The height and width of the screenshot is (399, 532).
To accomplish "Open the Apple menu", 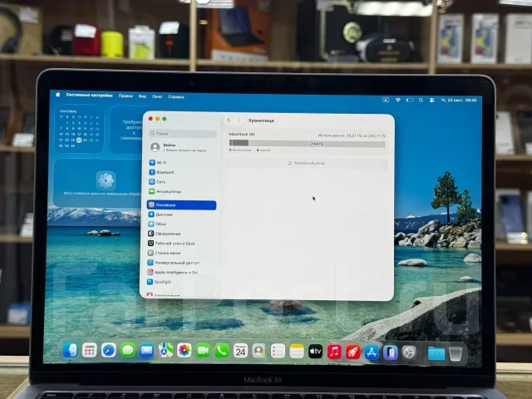I will 58,95.
